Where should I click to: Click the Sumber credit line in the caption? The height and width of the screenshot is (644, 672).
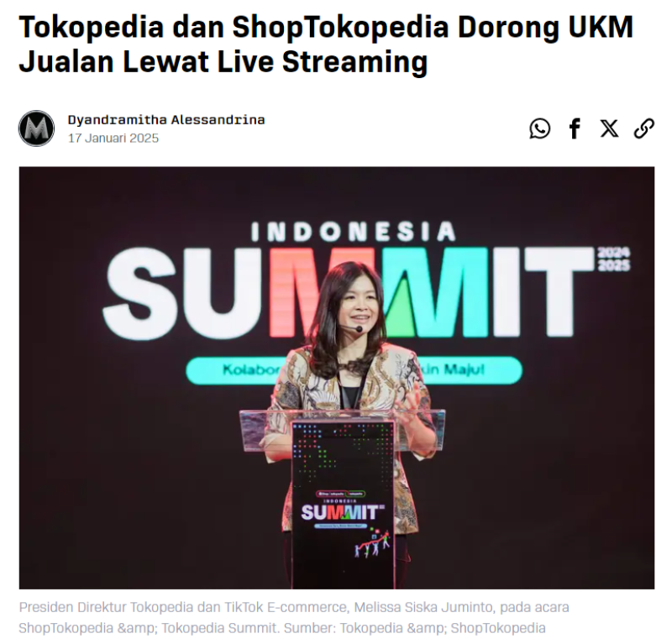click(414, 628)
